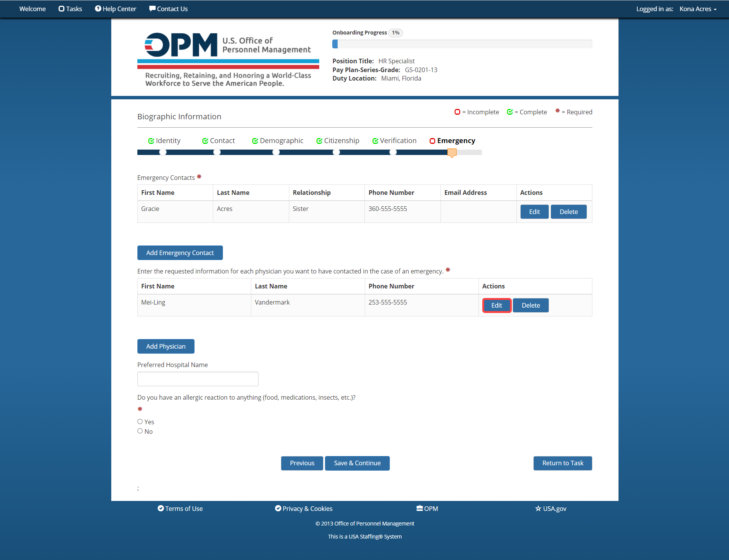The width and height of the screenshot is (729, 560).
Task: Click the Verification step dot on progress bar
Action: point(393,152)
